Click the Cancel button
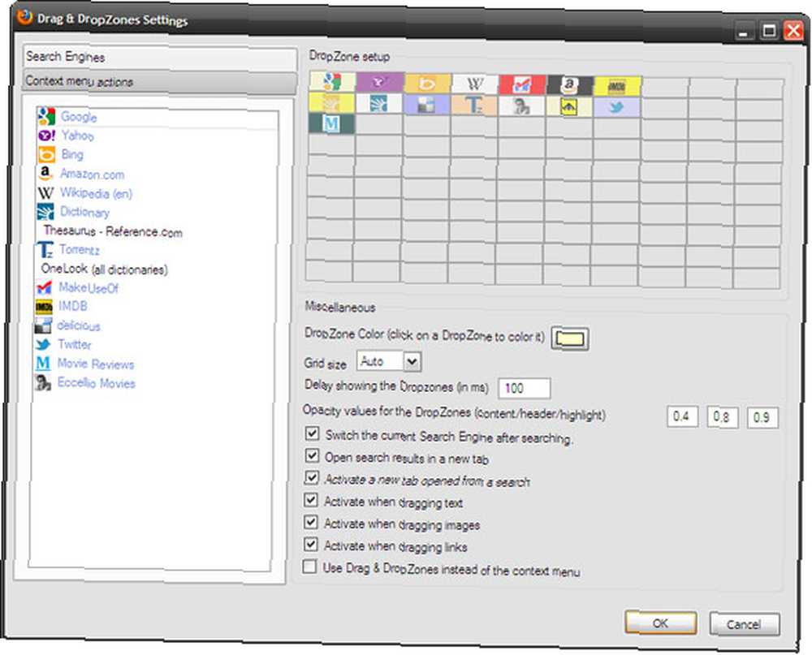Screen dimensions: 812x655 coord(744,624)
